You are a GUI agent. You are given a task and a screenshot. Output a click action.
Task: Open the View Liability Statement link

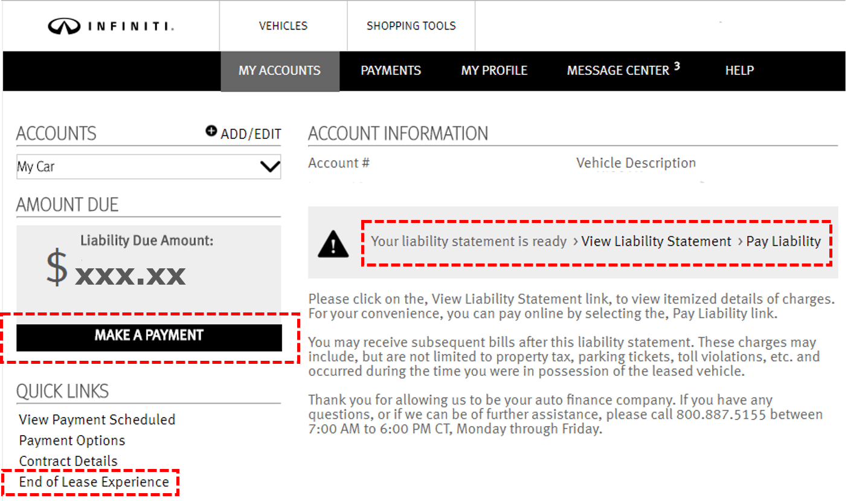point(656,242)
